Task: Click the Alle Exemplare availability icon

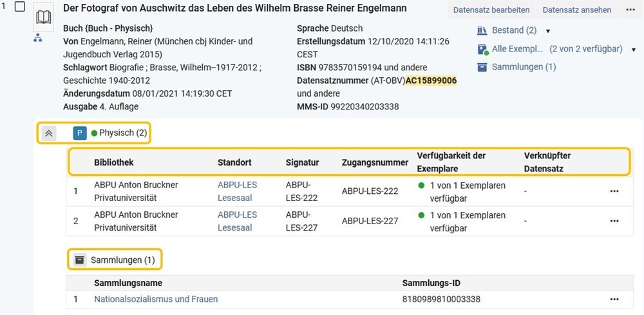Action: coord(483,50)
